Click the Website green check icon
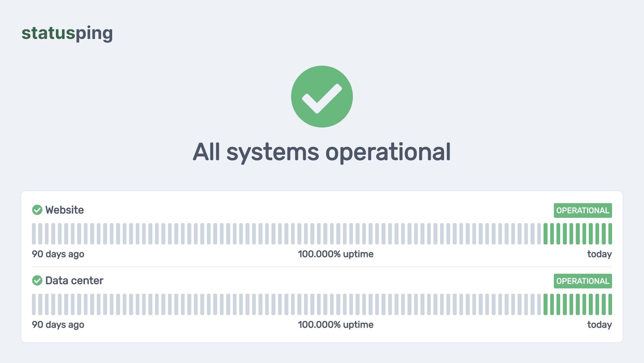Screen dimensions: 644x363 pos(37,210)
